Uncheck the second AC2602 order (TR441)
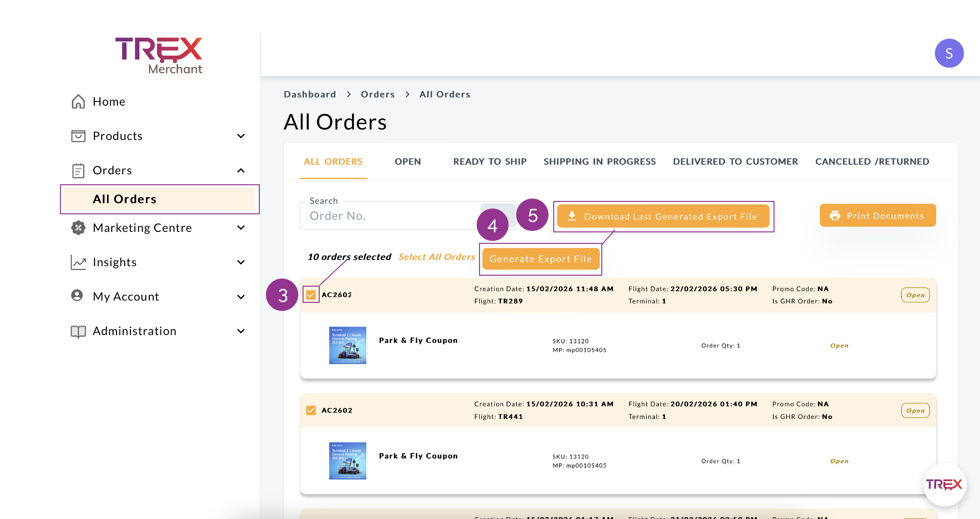980x519 pixels. click(311, 410)
